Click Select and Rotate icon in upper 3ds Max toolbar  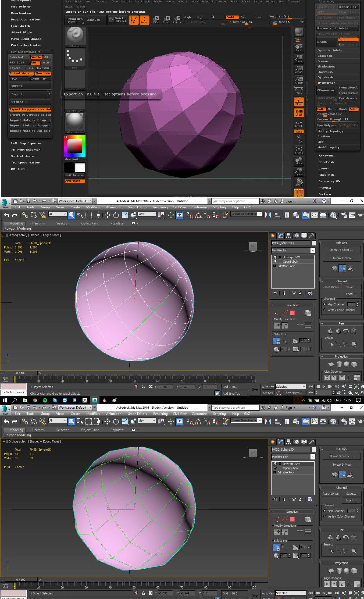pyautogui.click(x=116, y=215)
